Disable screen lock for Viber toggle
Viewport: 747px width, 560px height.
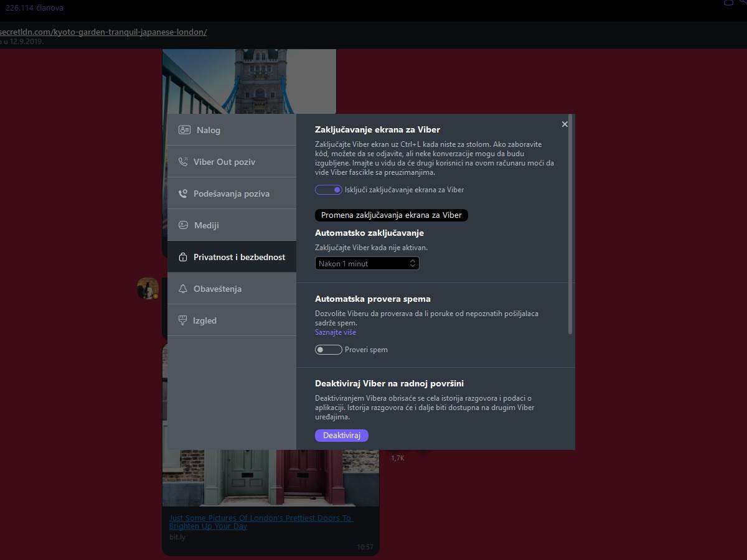coord(329,190)
